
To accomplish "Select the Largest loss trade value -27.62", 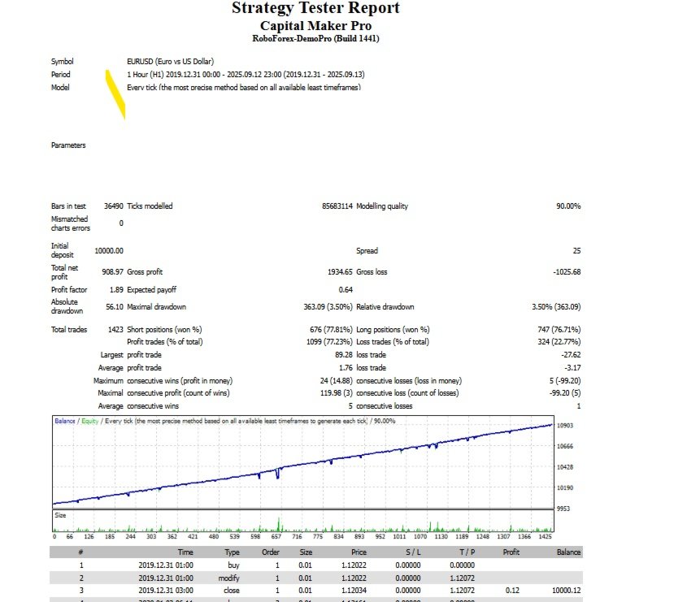I will click(571, 355).
